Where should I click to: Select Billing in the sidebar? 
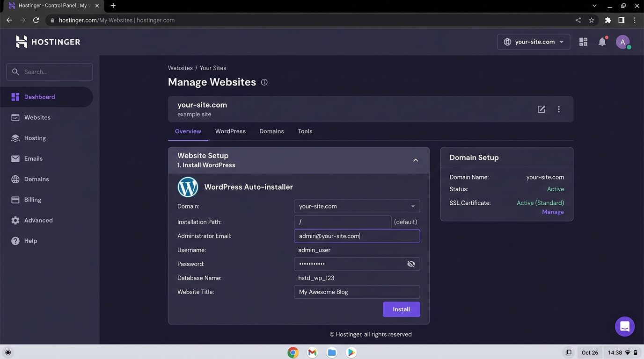(x=33, y=200)
